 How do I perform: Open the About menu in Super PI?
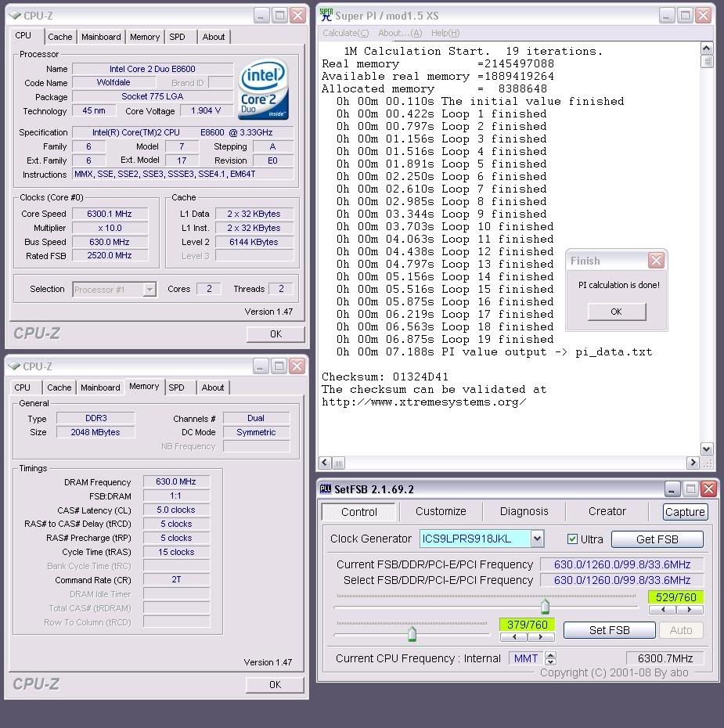point(400,33)
